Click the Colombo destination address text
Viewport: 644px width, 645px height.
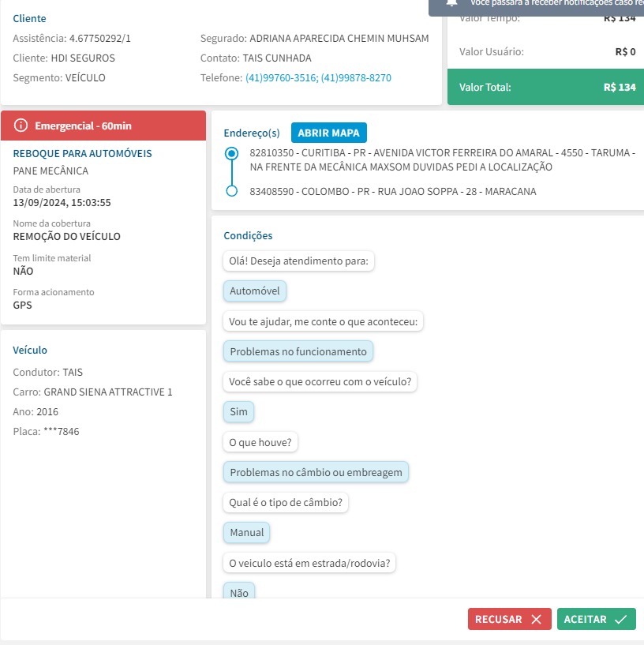tap(392, 191)
